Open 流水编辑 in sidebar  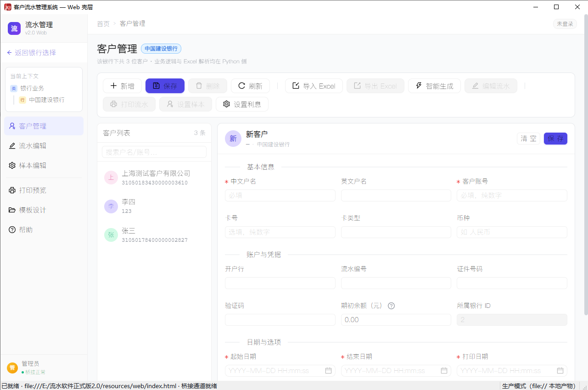click(44, 146)
